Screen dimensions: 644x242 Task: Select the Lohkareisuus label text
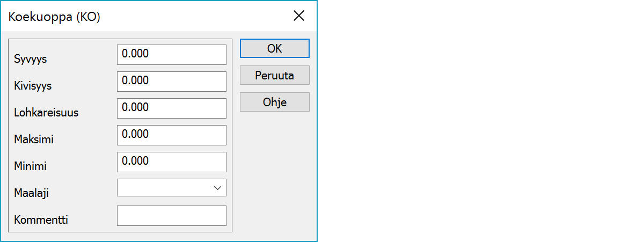[x=46, y=113]
